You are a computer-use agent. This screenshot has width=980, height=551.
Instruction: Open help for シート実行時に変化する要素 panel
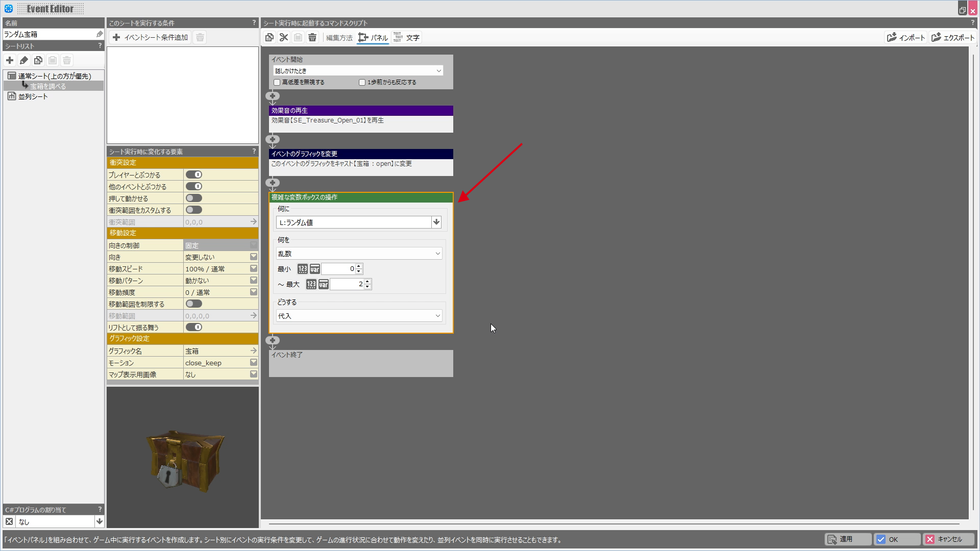pyautogui.click(x=254, y=151)
